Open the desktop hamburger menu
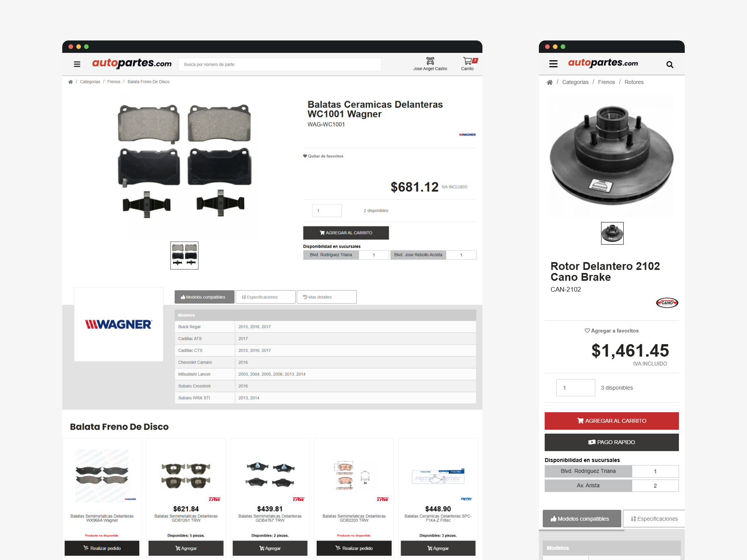 coord(77,64)
